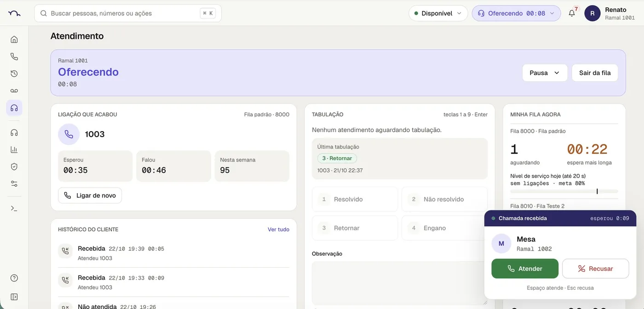Open the sliders settings sidebar icon

pos(14,183)
